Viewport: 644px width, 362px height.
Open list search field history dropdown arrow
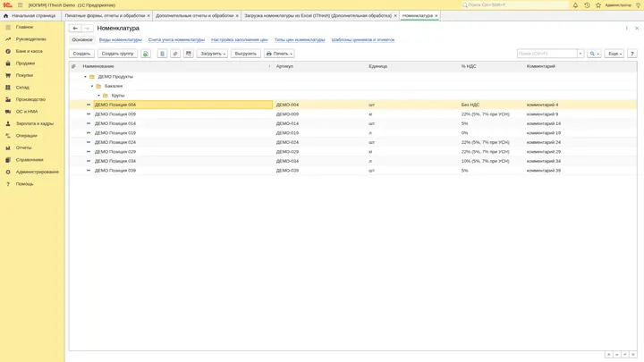tap(580, 54)
